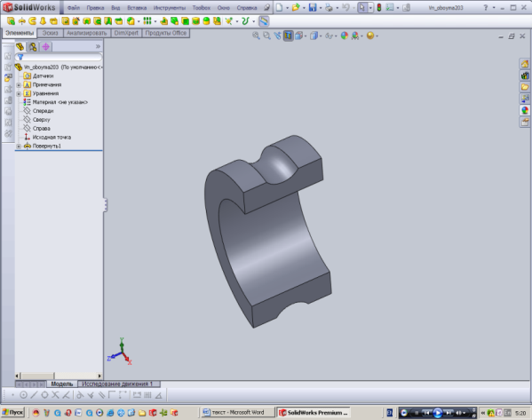Open the reference geometry dropdown arrow
Screen dimensions: 532x420
coord(237,21)
